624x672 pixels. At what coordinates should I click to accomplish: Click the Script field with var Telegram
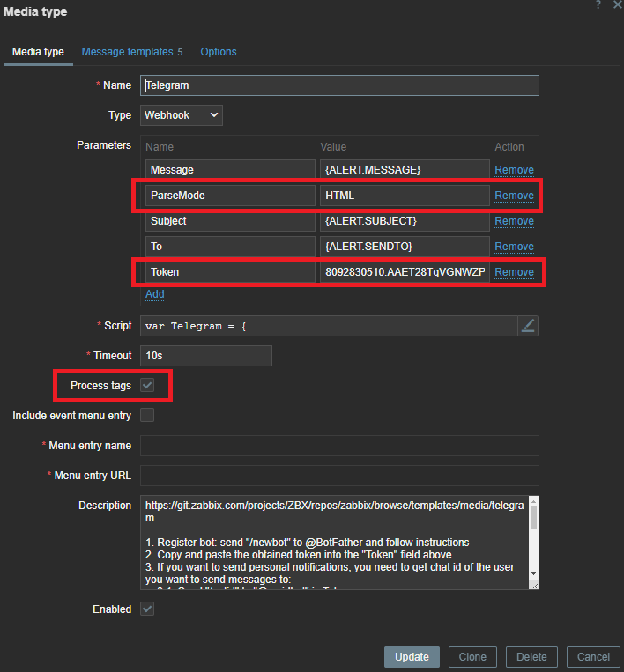pos(329,326)
